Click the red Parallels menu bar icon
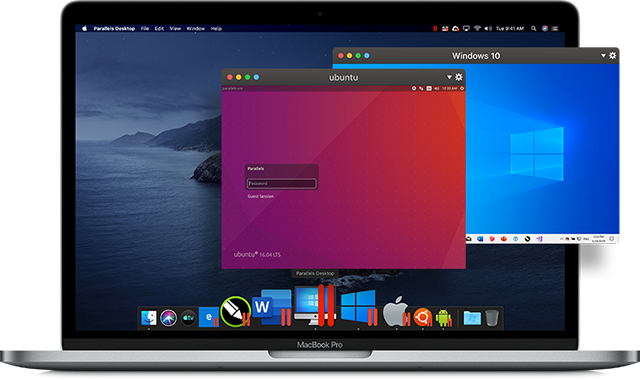Viewport: 640px width, 380px height. [435, 29]
